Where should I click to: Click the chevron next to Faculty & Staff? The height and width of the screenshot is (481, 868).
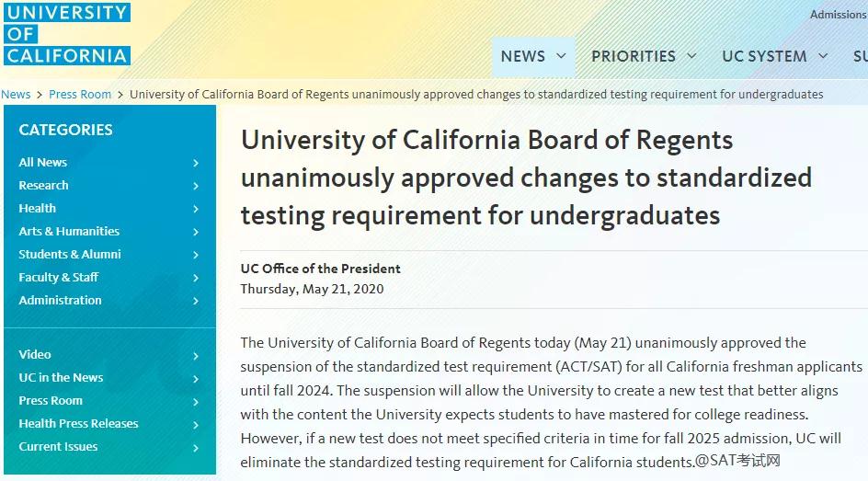point(196,278)
